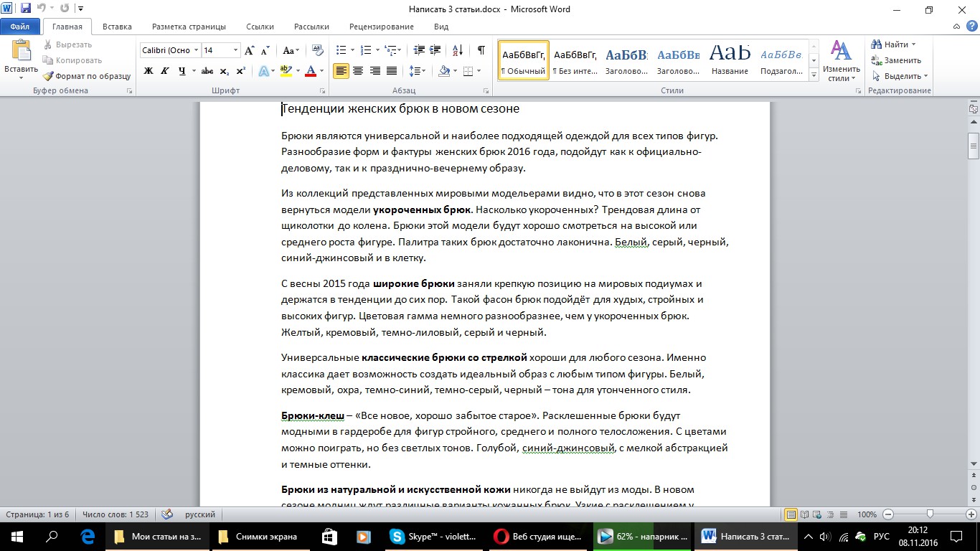980x551 pixels.
Task: Switch to Outline view
Action: click(x=829, y=514)
